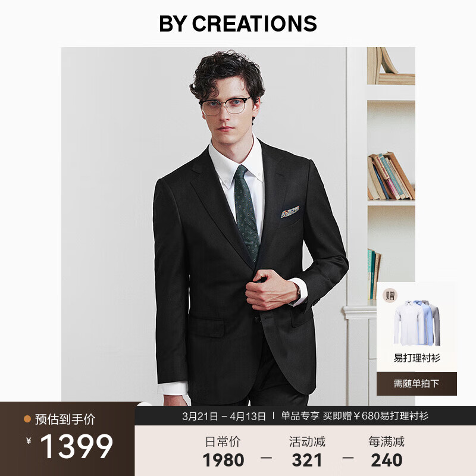476x476 pixels.
Task: Click the model's eyeglasses
Action: (225, 107)
